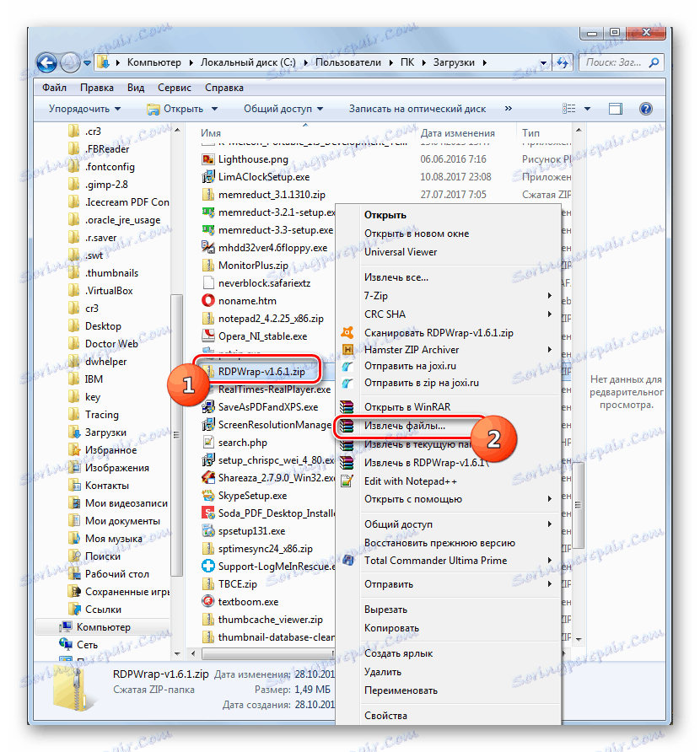
Task: Expand the CRC SHA submenu arrow
Action: coord(550,314)
